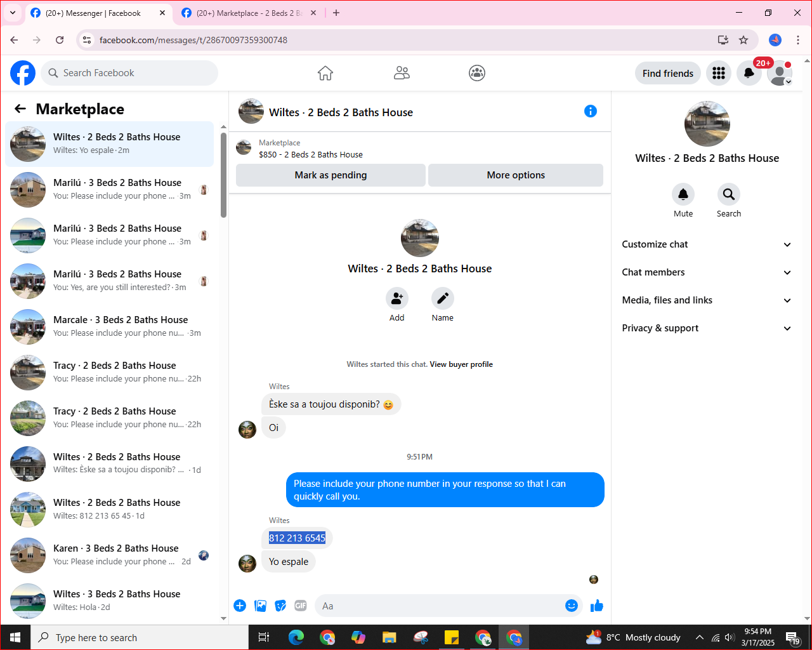Open the tab search dropdown arrow

point(13,13)
